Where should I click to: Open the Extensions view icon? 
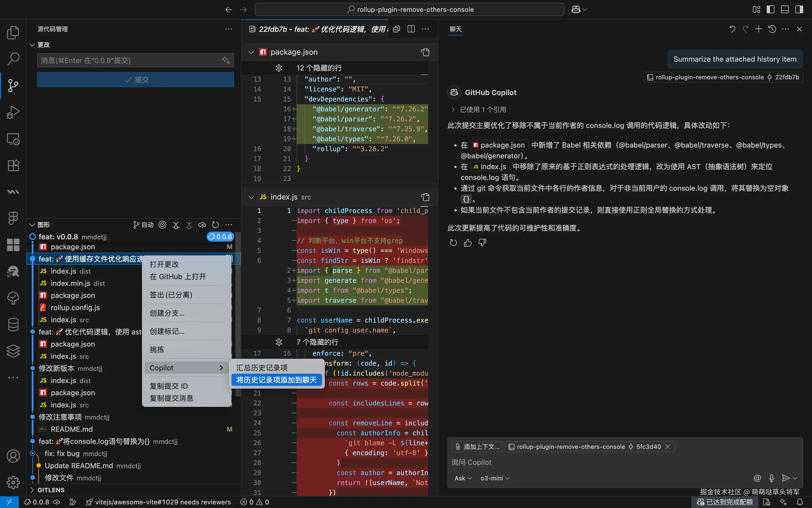click(x=13, y=165)
